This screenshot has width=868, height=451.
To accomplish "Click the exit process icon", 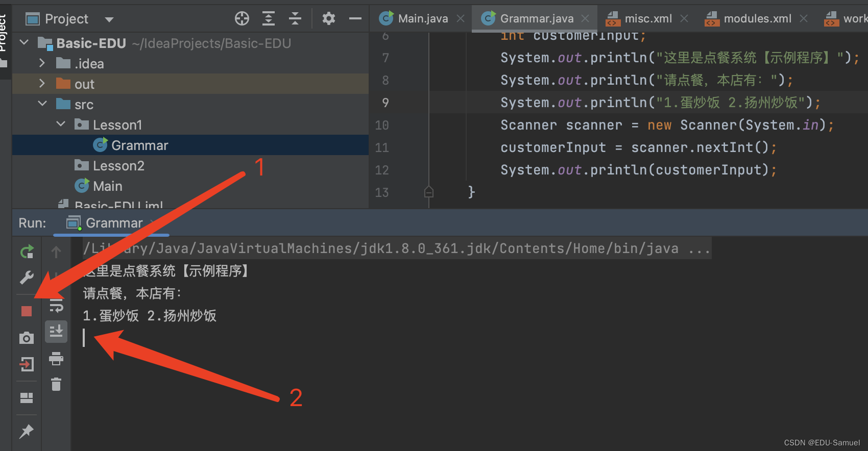I will pos(27,364).
